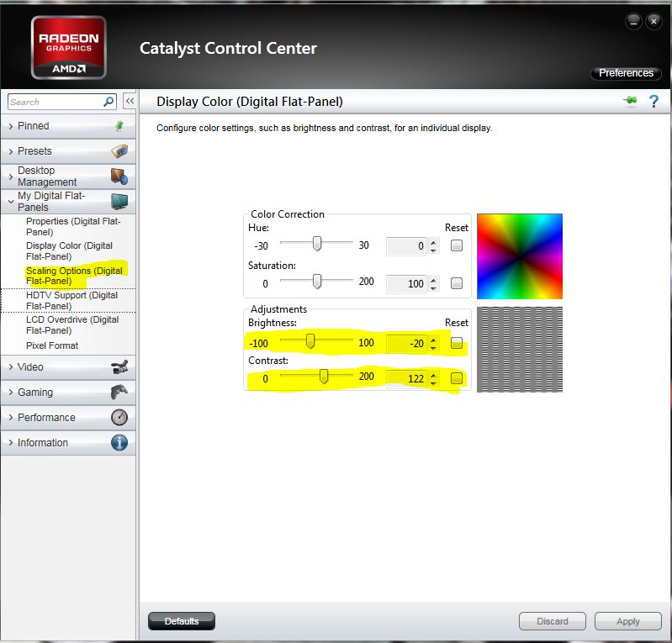672x643 pixels.
Task: Expand the Performance section
Action: [11, 417]
